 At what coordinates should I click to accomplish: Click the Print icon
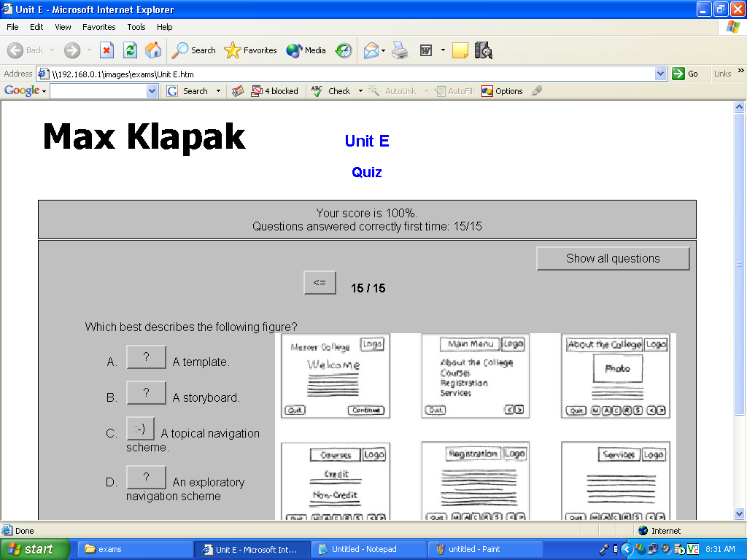point(399,50)
